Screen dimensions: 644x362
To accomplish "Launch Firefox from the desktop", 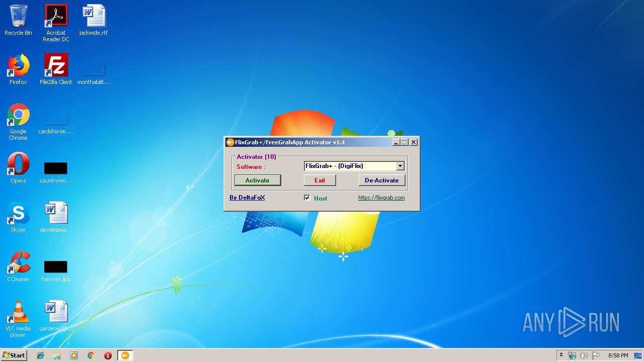I will click(18, 69).
